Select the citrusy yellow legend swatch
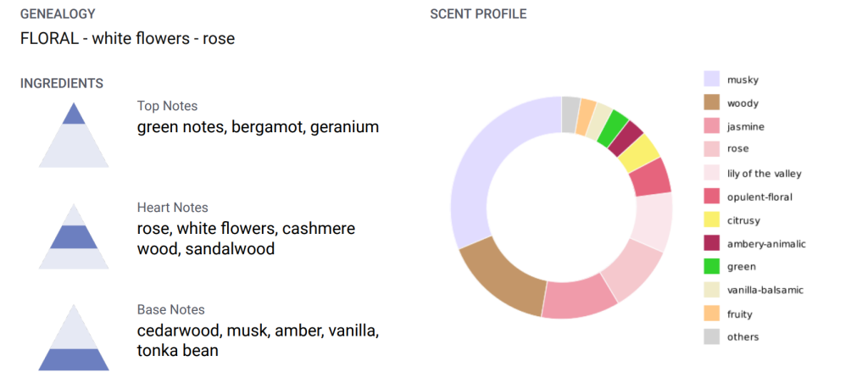This screenshot has height=383, width=868. [712, 220]
